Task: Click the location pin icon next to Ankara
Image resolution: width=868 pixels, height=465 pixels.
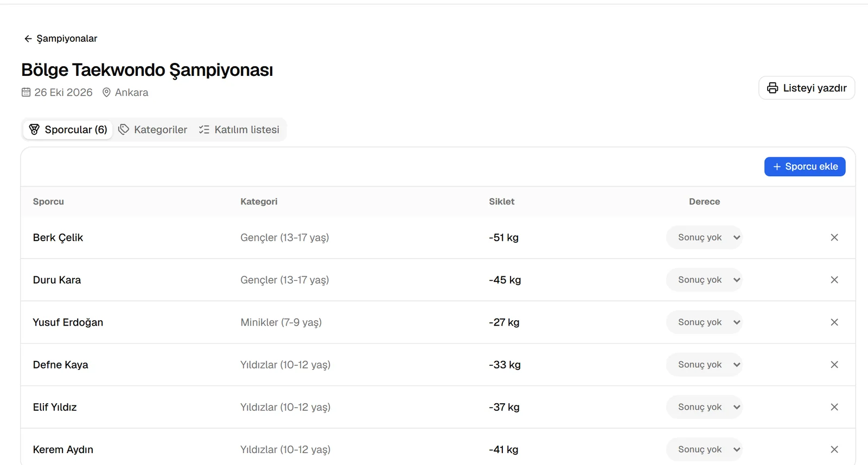Action: pos(106,92)
